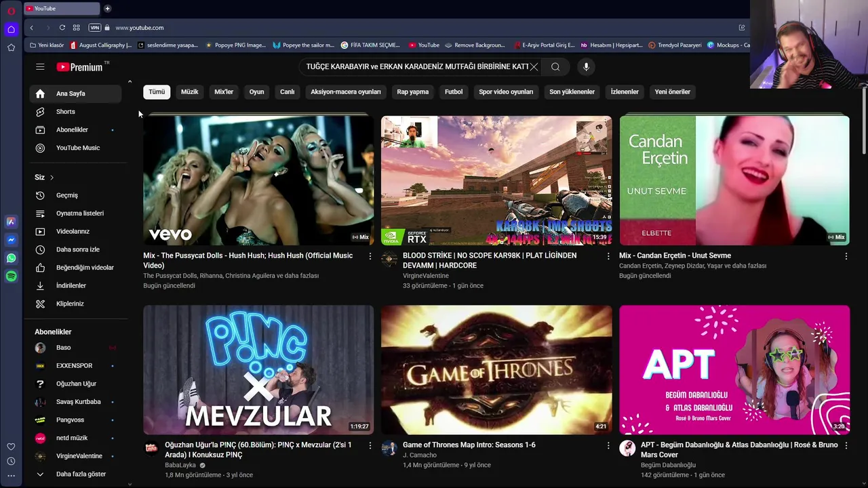
Task: Open Daha sonra izle in sidebar
Action: point(75,249)
